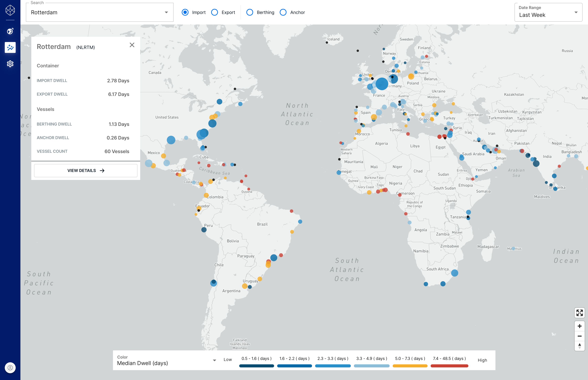Click the cube logo icon in the sidebar
This screenshot has height=380, width=588.
point(10,10)
